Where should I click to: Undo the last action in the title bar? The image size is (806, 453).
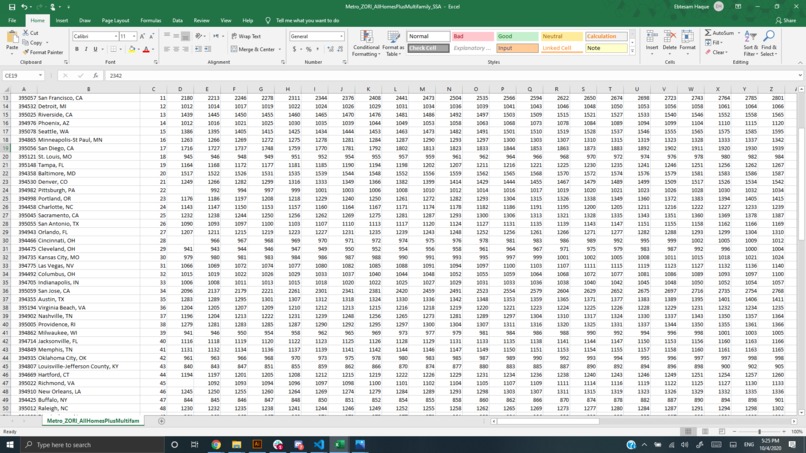point(24,7)
